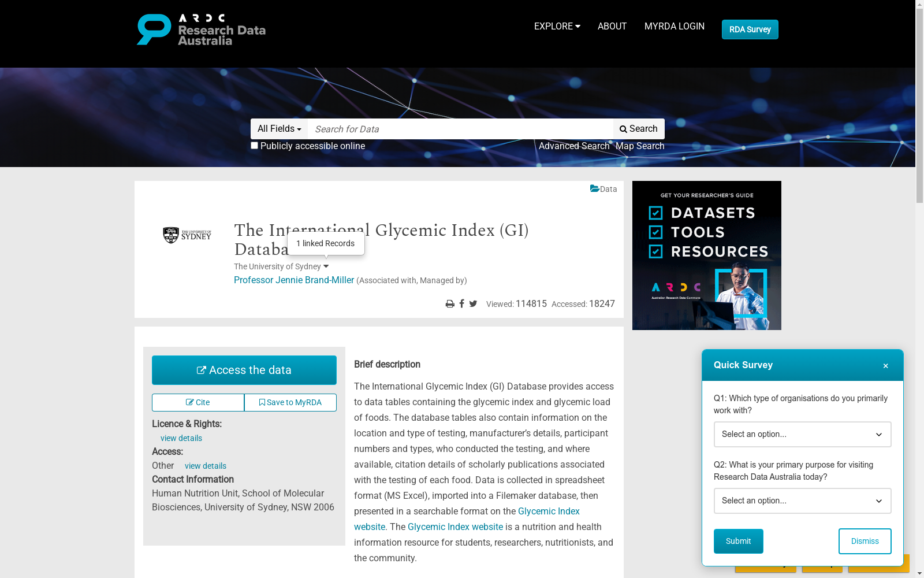
Task: View Licence & Rights details
Action: 181,438
